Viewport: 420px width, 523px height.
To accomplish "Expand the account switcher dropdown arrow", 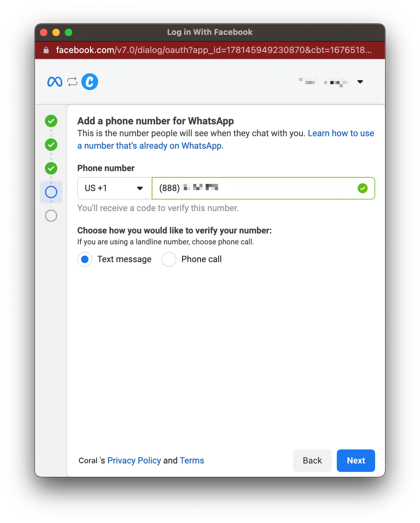I will [x=360, y=82].
